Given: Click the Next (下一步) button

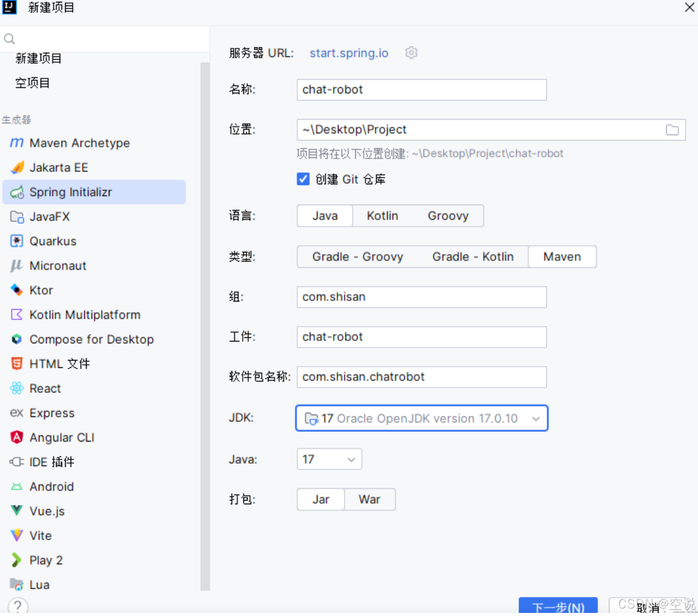Looking at the screenshot, I should 559,606.
